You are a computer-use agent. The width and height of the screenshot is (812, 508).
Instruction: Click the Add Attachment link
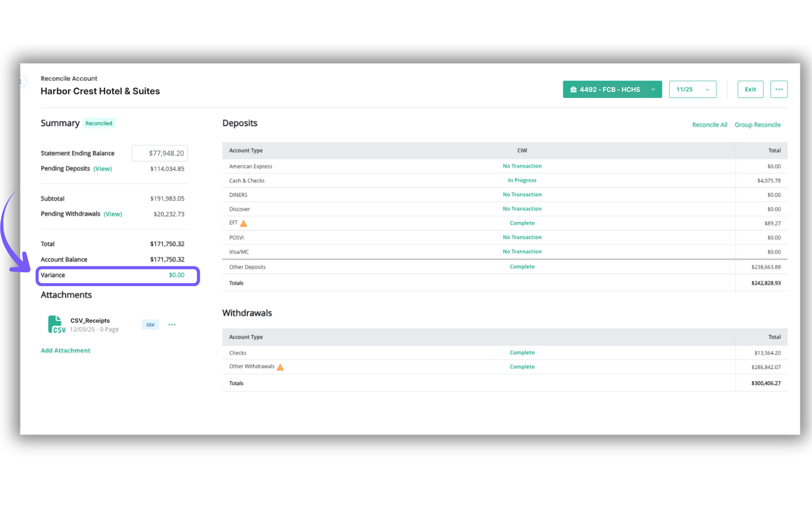pyautogui.click(x=65, y=350)
